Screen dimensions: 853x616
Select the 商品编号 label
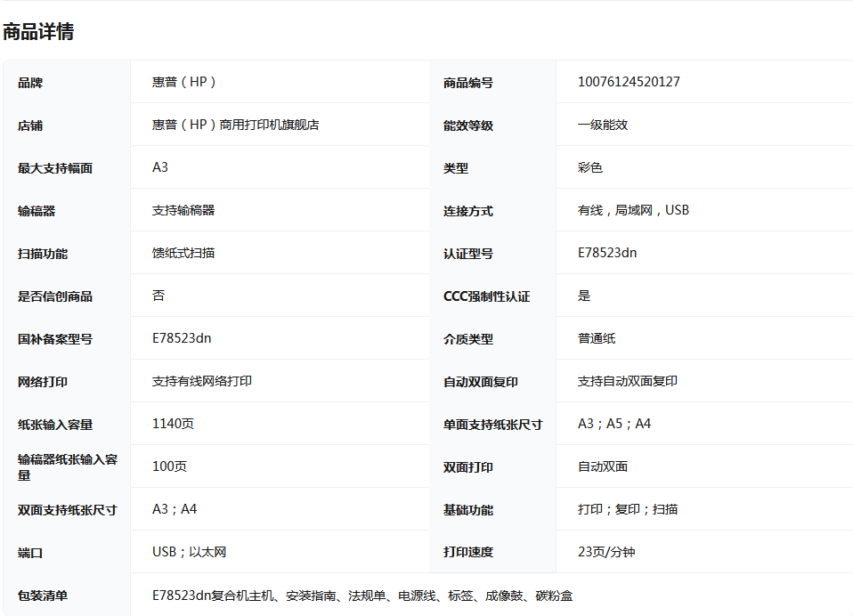[467, 83]
